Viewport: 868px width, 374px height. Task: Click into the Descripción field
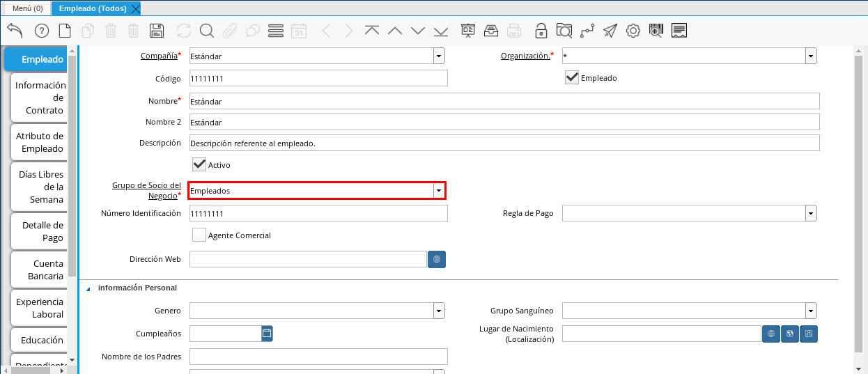coord(504,143)
